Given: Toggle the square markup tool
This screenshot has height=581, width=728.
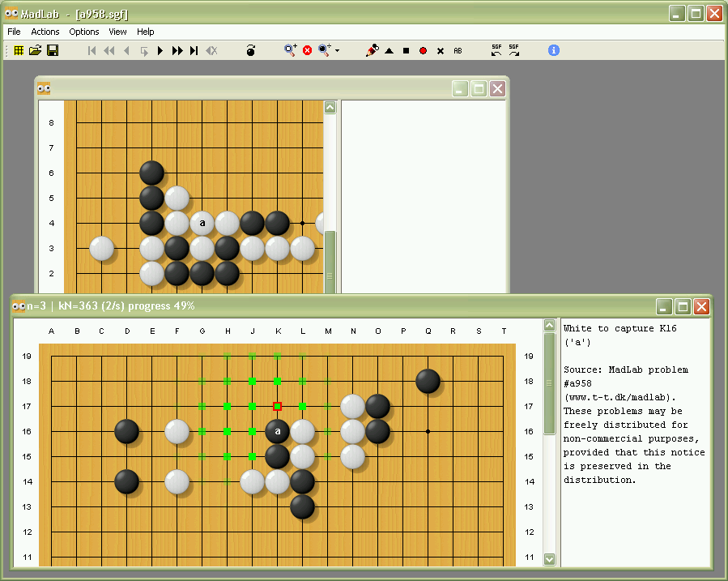Looking at the screenshot, I should [x=406, y=50].
